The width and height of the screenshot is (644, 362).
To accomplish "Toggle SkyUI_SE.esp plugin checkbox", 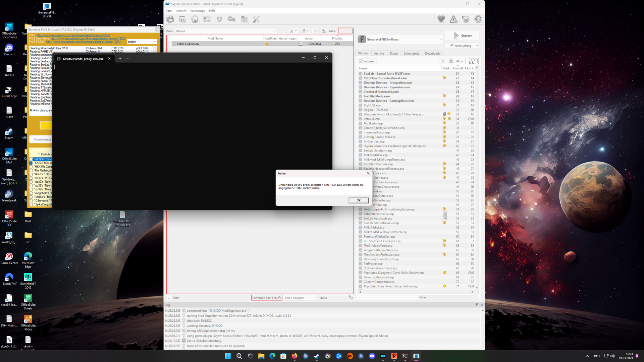I will tap(361, 105).
